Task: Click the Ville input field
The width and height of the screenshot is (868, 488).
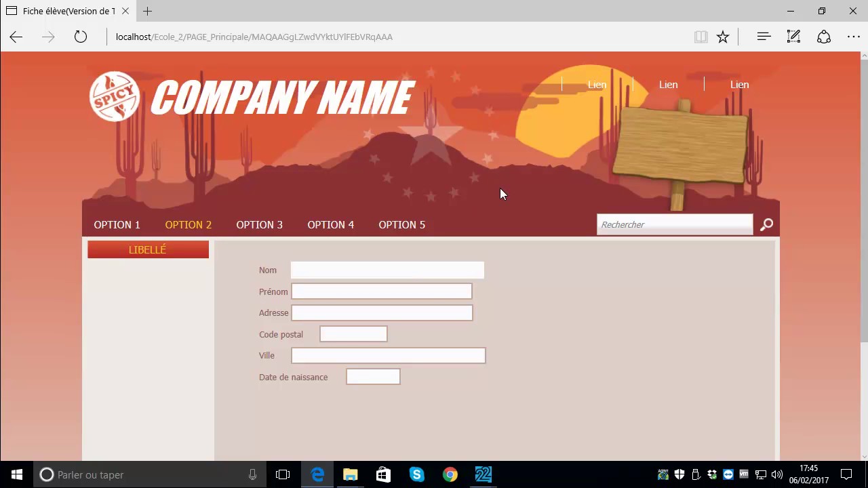Action: point(389,355)
